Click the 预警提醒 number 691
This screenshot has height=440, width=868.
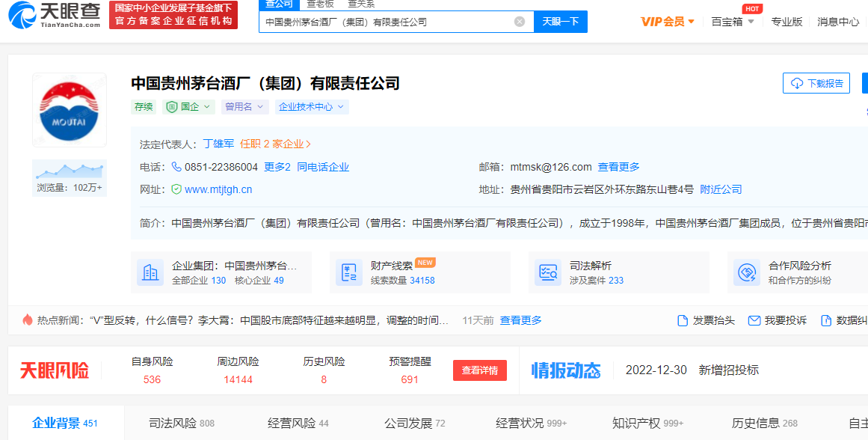pyautogui.click(x=410, y=379)
